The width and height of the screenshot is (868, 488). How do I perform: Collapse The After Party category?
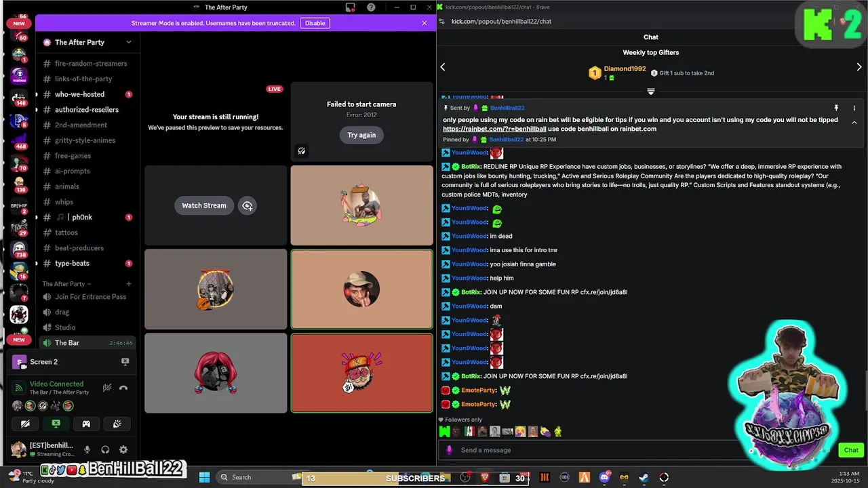(66, 284)
